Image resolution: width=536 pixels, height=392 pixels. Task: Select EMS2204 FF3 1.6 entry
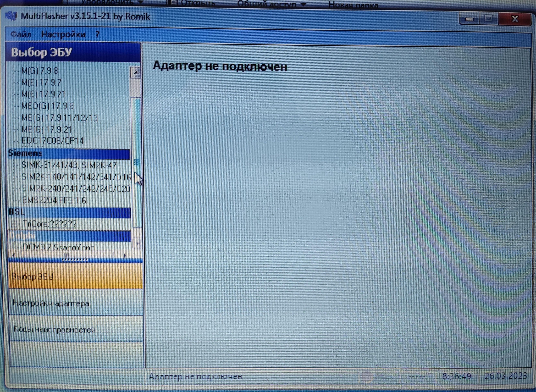pos(54,200)
